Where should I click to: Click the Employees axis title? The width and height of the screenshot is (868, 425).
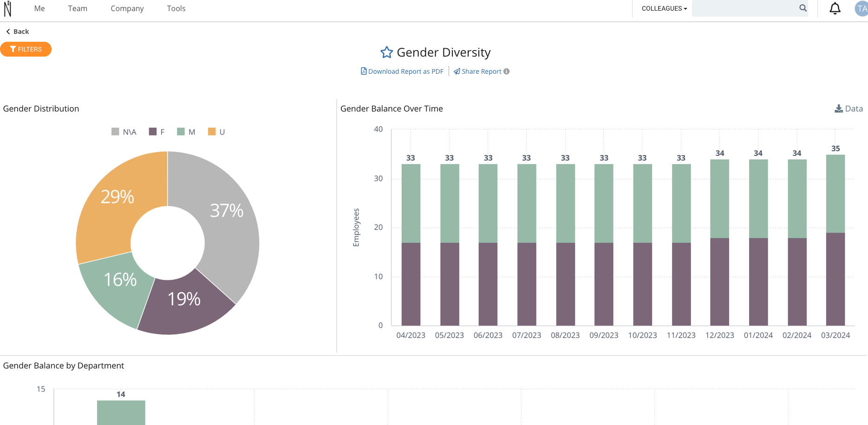tap(356, 227)
